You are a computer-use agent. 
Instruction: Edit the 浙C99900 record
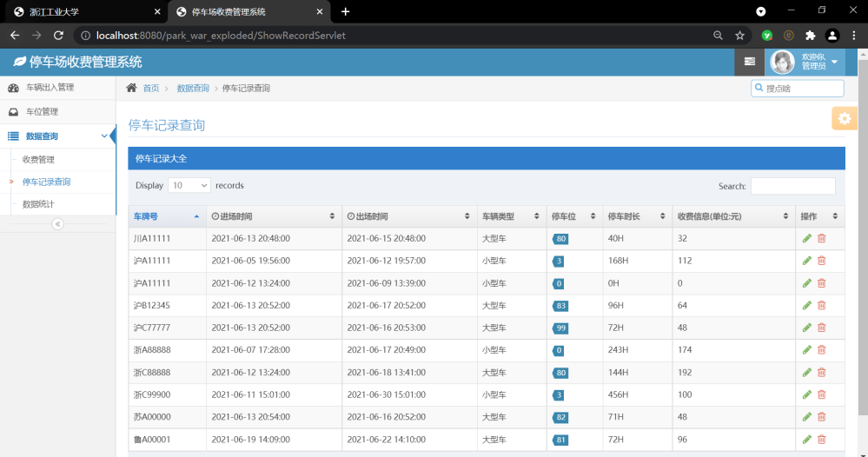806,394
